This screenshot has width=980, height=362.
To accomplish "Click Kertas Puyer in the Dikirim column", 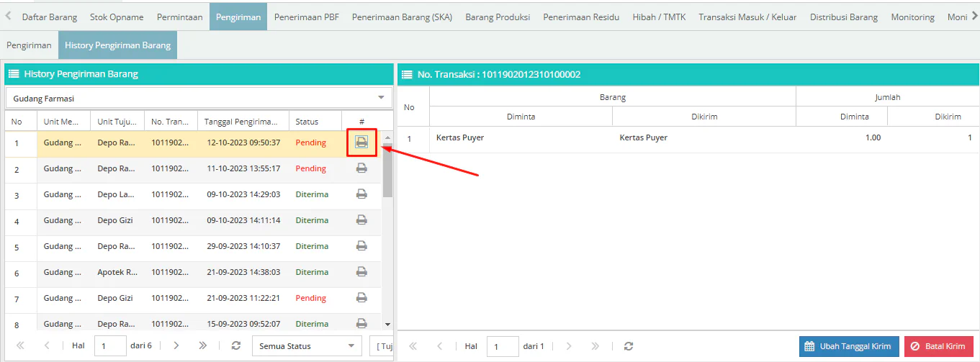I will 643,137.
